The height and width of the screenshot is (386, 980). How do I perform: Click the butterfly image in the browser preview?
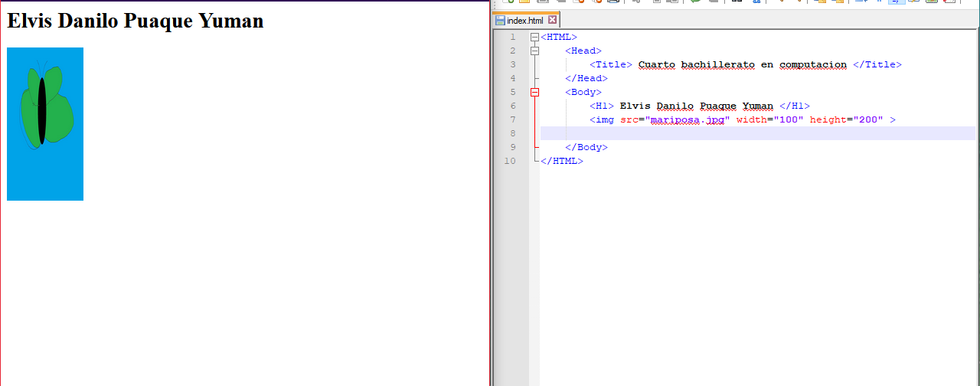45,123
